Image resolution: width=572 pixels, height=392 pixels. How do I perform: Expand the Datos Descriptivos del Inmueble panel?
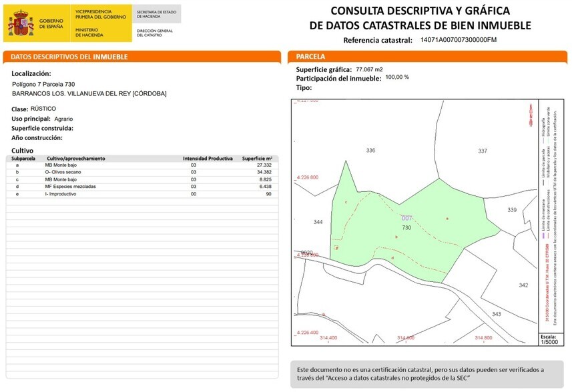coord(69,57)
